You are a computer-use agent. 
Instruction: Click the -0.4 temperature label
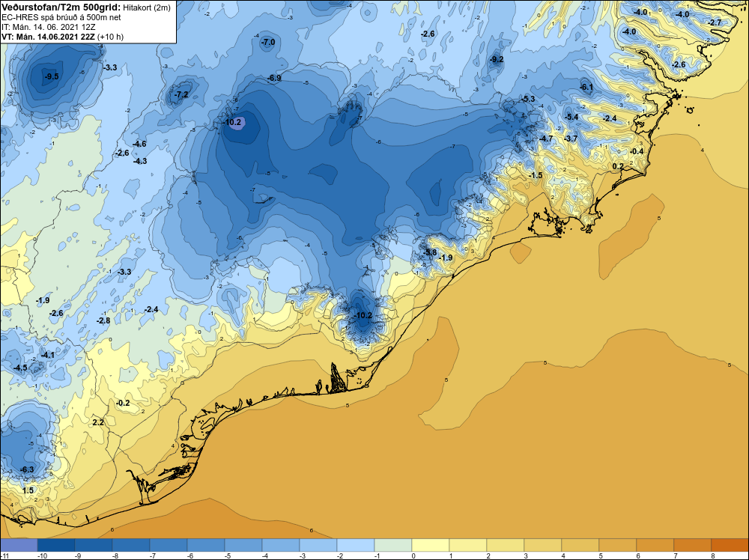pyautogui.click(x=637, y=151)
